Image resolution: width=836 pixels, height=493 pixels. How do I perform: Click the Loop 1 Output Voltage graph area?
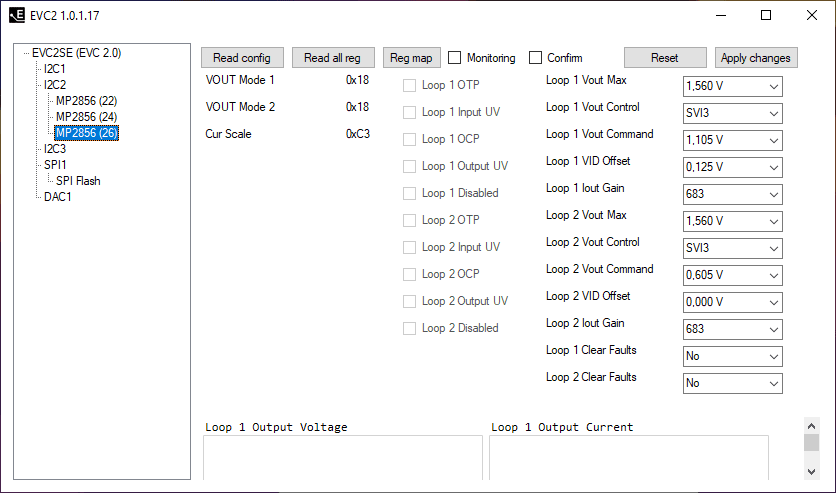(x=342, y=458)
